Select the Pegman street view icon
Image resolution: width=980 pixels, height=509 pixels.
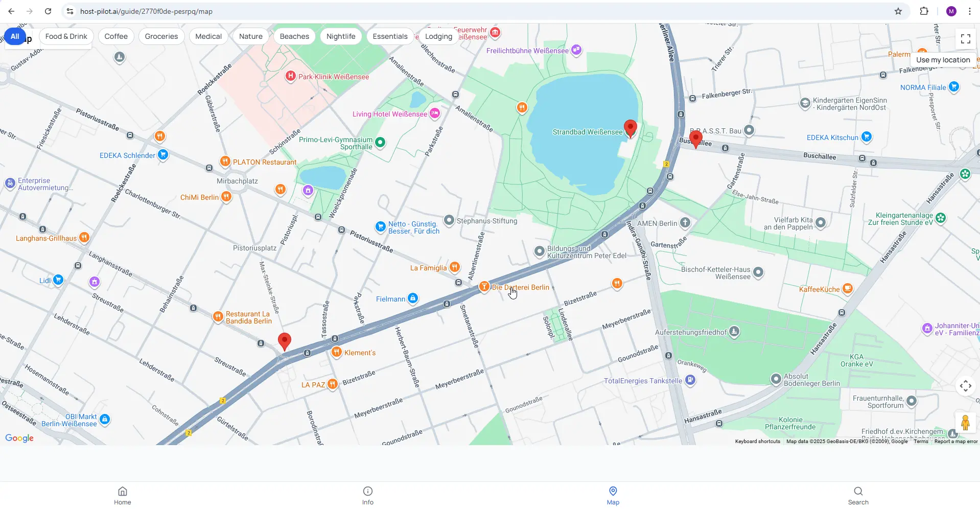[965, 423]
